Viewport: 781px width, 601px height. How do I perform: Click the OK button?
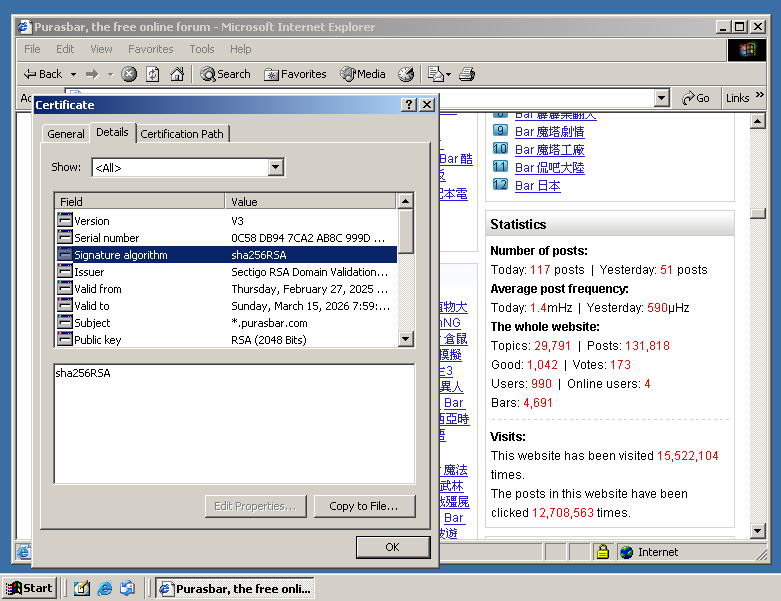click(x=393, y=547)
